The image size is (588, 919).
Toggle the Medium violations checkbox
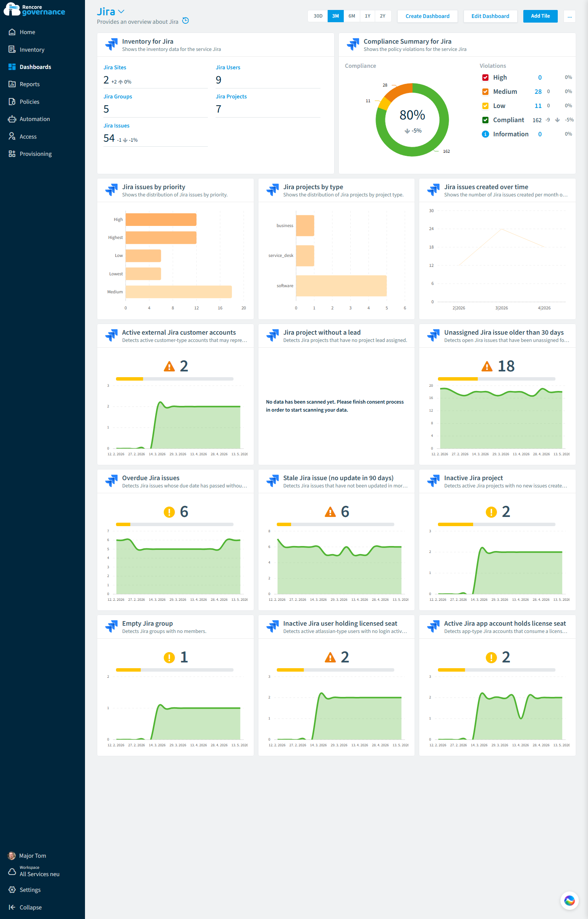[485, 92]
